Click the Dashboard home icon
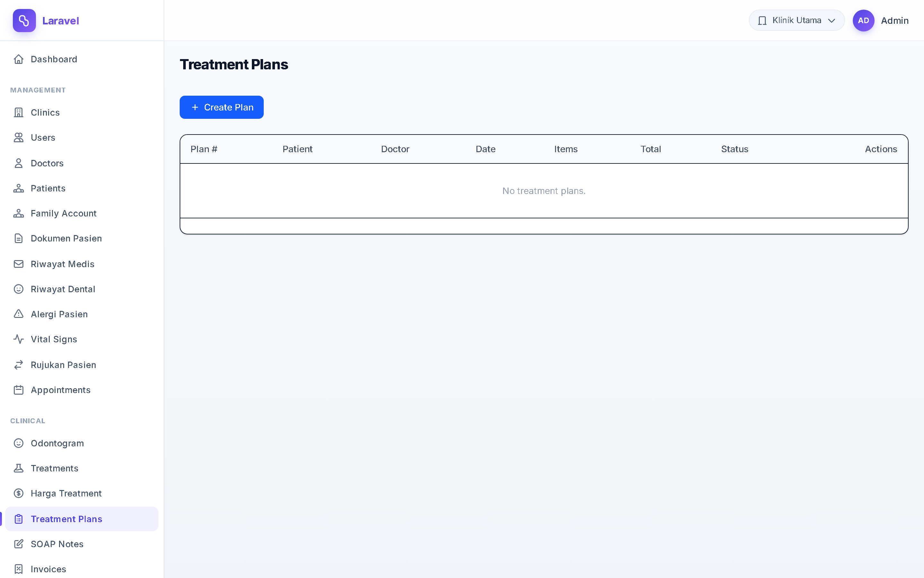The height and width of the screenshot is (578, 924). tap(18, 59)
